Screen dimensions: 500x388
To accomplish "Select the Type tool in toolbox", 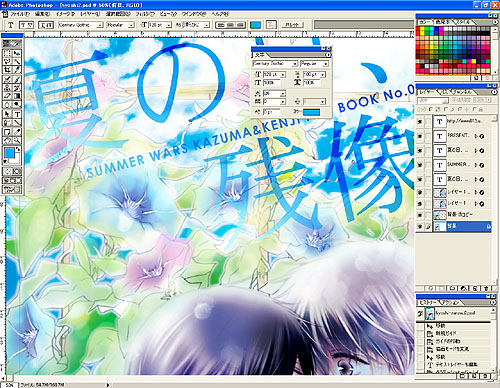I will (x=17, y=114).
